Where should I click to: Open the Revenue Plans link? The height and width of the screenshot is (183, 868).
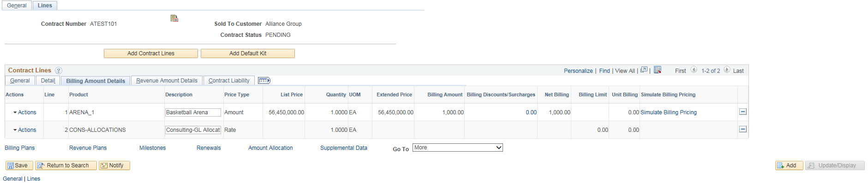click(x=88, y=148)
